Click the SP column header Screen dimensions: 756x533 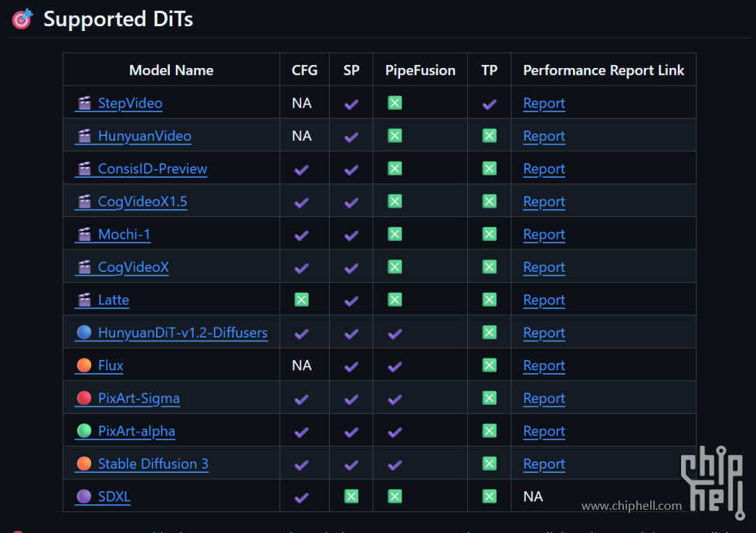(351, 70)
